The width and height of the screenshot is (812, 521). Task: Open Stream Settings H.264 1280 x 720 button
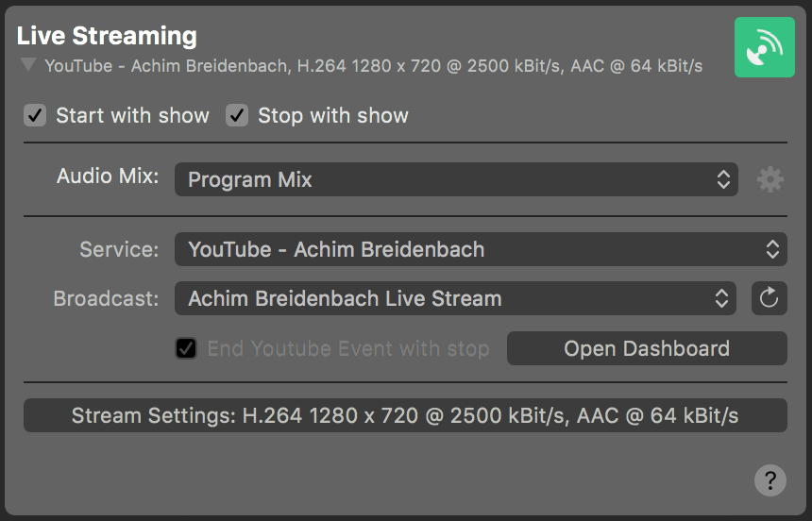(405, 415)
